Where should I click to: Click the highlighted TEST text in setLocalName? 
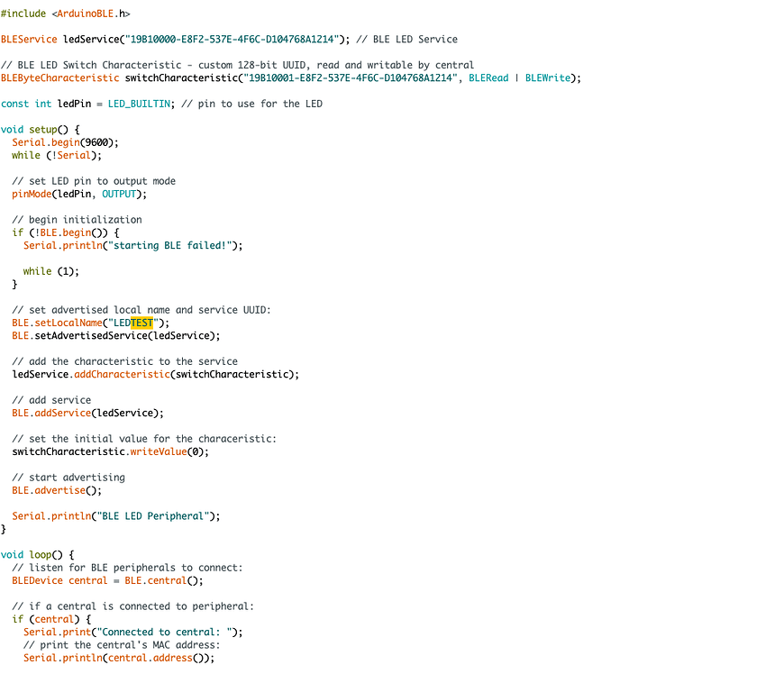pyautogui.click(x=141, y=323)
